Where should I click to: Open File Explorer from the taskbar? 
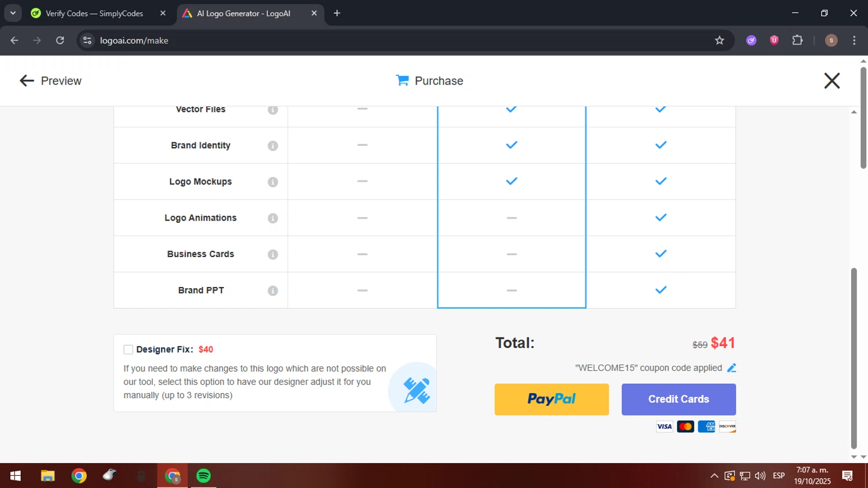point(47,476)
